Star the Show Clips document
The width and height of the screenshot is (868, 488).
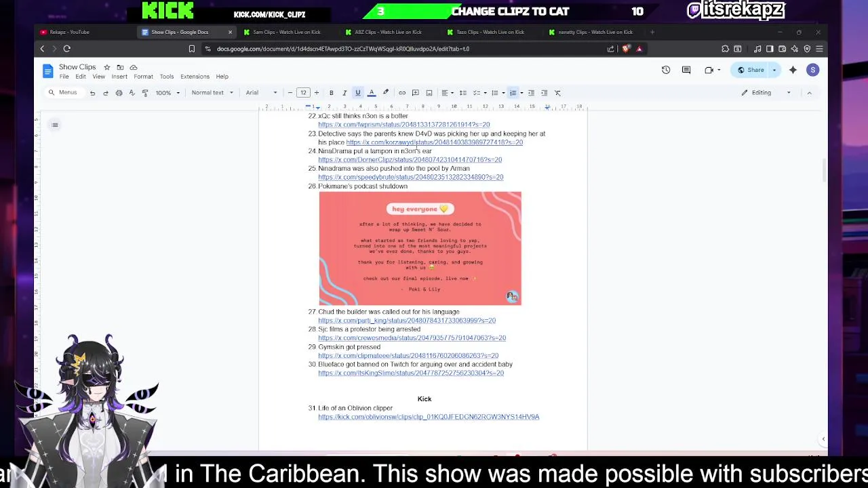[x=106, y=67]
